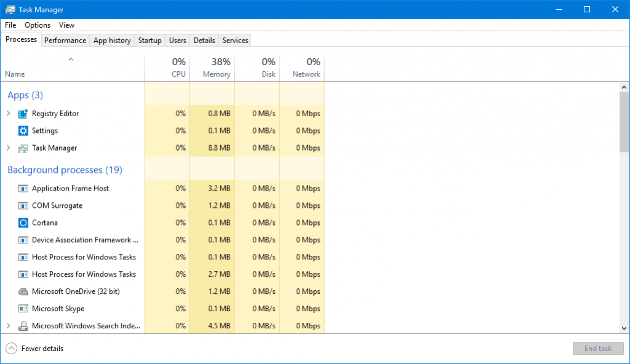
Task: Expand the Task Manager process entry
Action: 8,148
